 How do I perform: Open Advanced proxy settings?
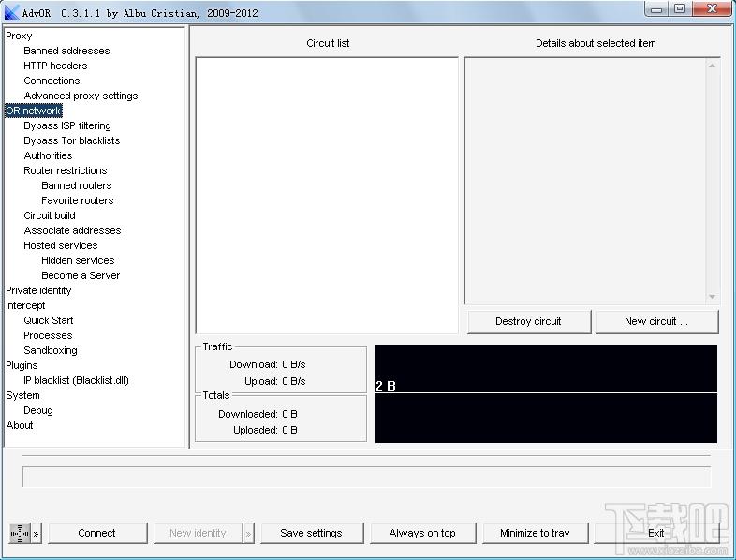tap(81, 96)
